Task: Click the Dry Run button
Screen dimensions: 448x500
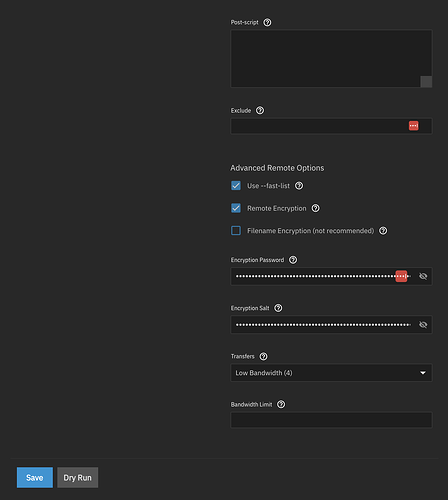Action: pyautogui.click(x=77, y=477)
